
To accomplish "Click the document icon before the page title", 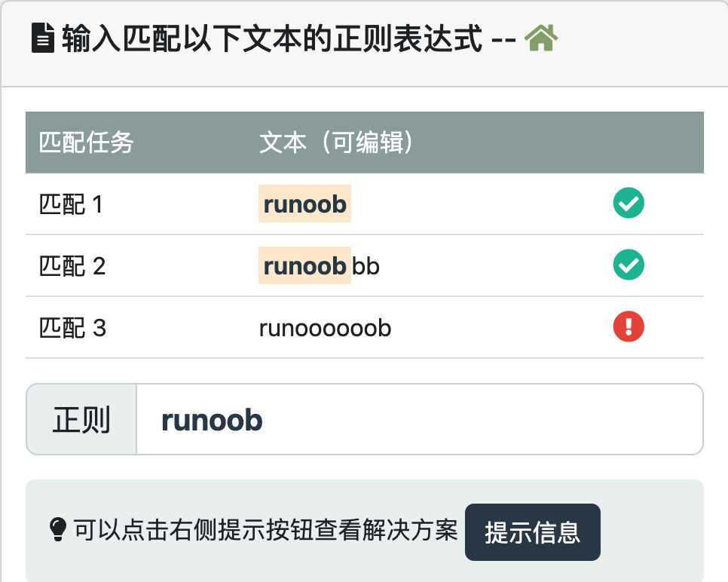I will (42, 38).
